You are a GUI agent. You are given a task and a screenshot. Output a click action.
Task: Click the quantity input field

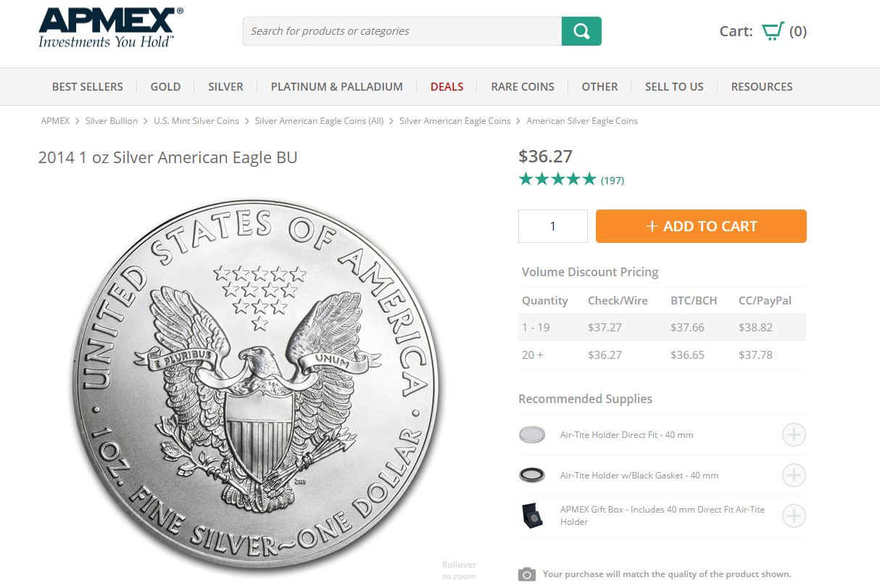[x=553, y=226]
